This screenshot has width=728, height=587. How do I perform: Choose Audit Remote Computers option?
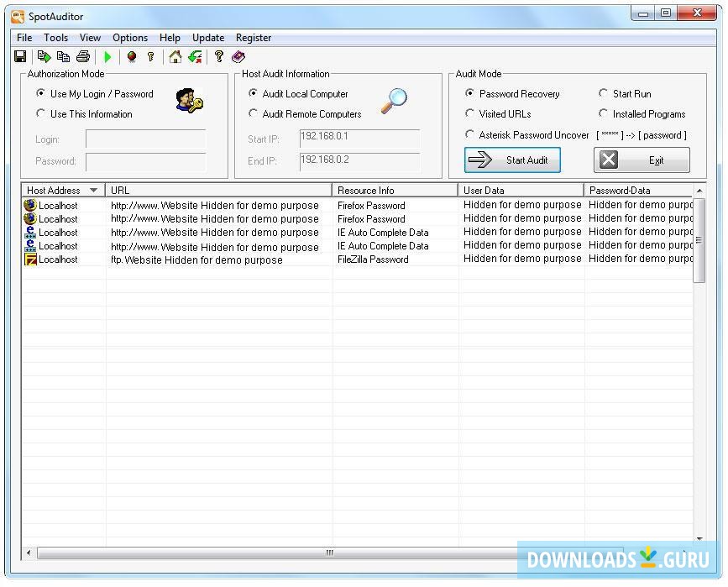pos(254,114)
